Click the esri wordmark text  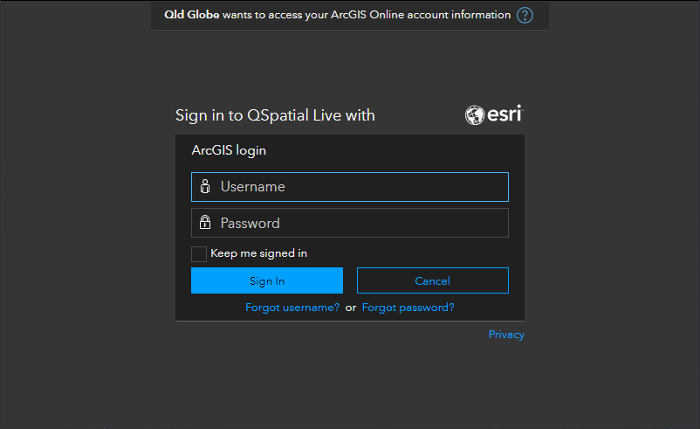[505, 115]
